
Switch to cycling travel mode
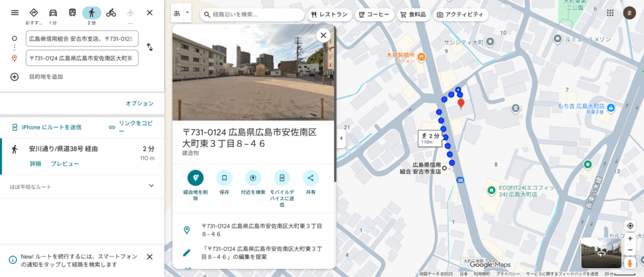coord(111,13)
